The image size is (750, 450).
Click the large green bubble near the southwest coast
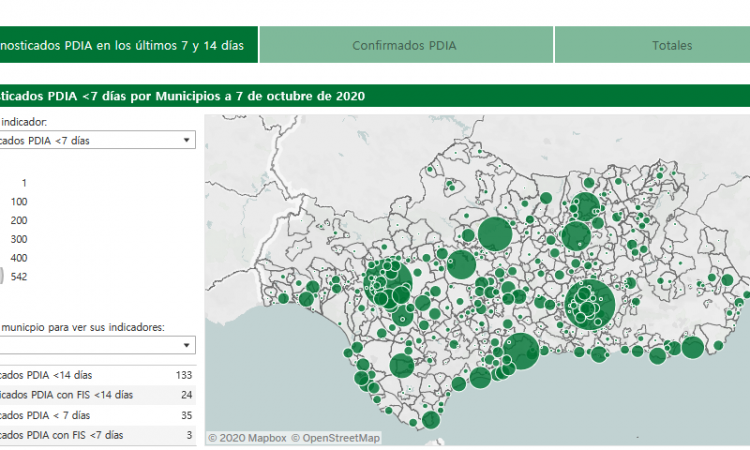401,366
